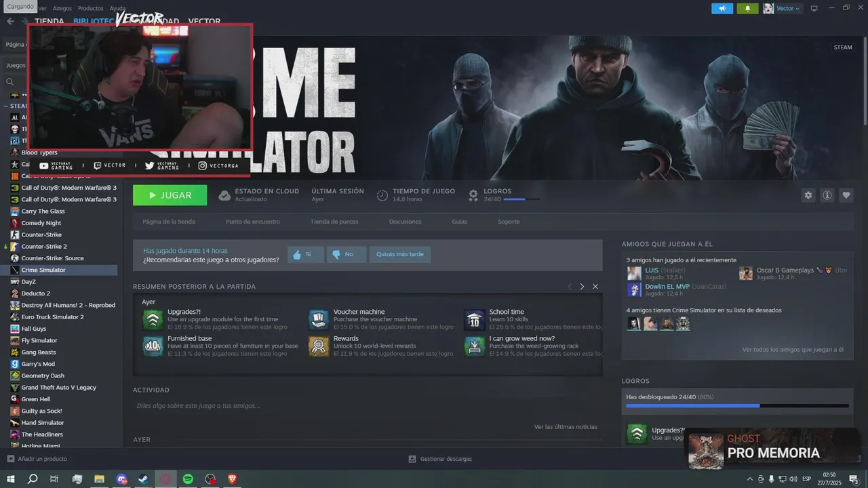Open the Ayuda menu
Viewport: 868px width, 488px height.
(x=117, y=8)
